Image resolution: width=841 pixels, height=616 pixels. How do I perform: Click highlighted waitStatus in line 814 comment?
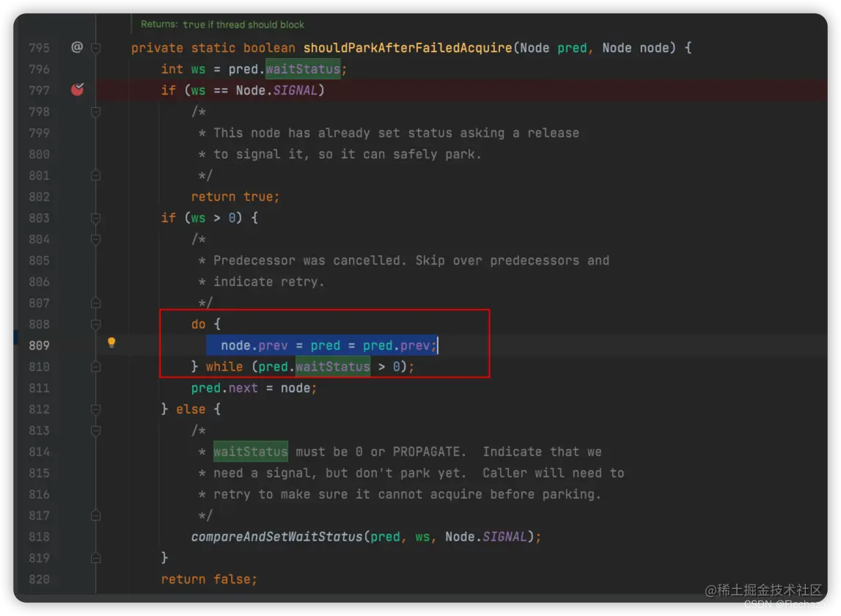pos(251,452)
